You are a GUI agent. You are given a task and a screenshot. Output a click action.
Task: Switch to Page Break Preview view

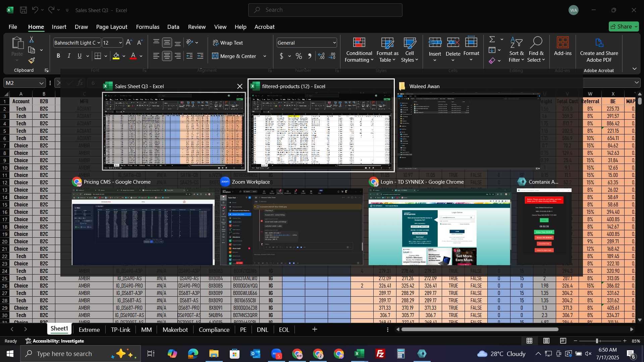(563, 341)
